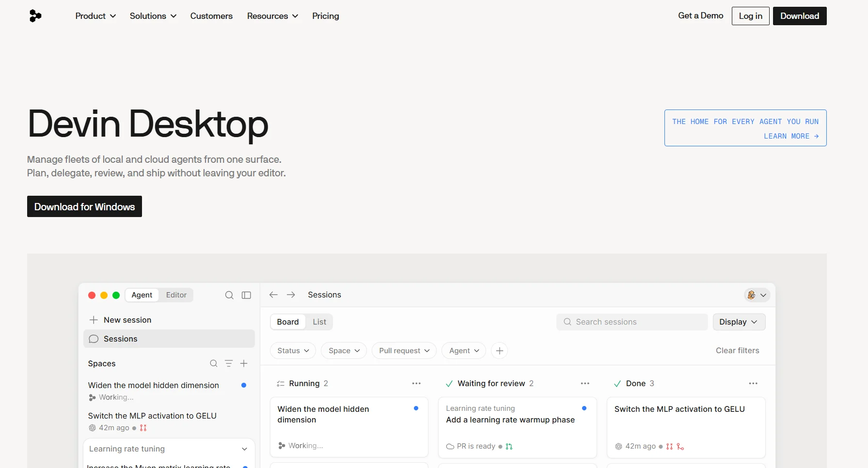Switch to the Agent mode toggle
Image resolution: width=868 pixels, height=468 pixels.
(x=142, y=295)
